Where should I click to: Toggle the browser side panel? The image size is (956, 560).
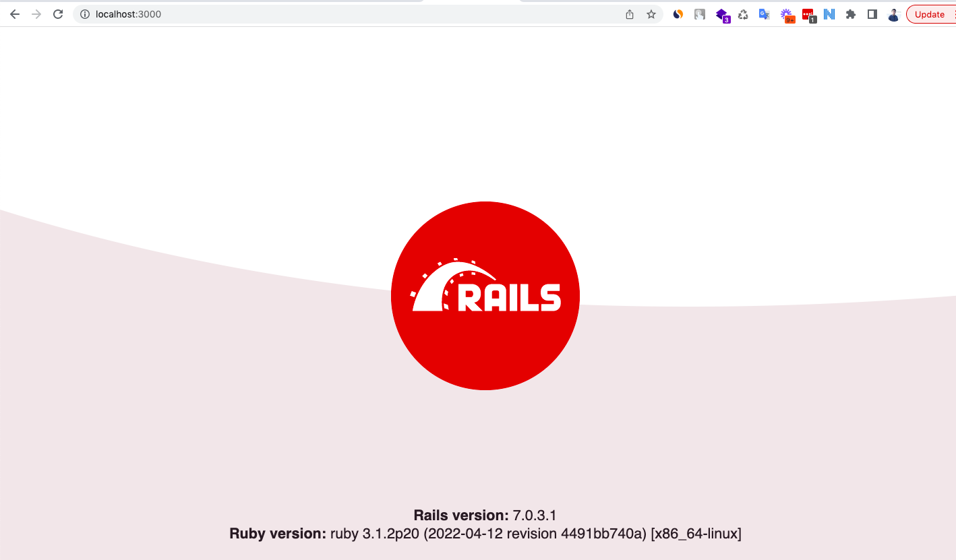872,14
